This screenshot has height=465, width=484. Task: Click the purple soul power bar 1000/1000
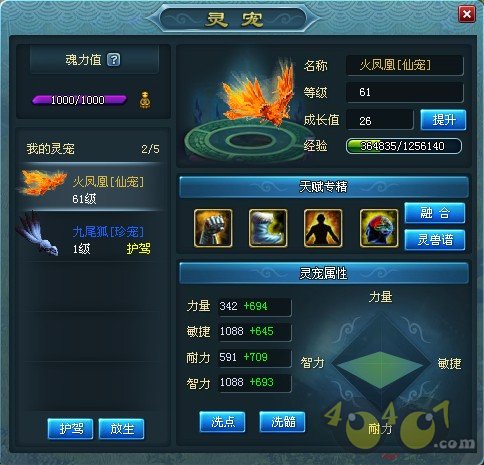point(79,100)
